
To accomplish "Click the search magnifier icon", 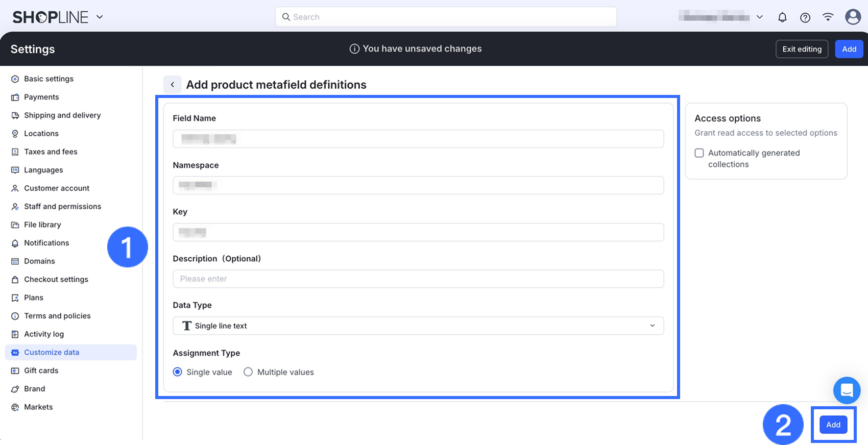I will point(286,17).
